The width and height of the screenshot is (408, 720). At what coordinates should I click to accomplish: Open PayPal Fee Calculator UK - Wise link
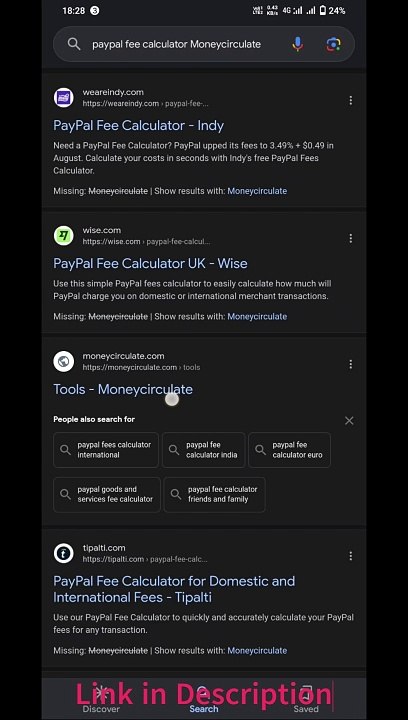150,263
